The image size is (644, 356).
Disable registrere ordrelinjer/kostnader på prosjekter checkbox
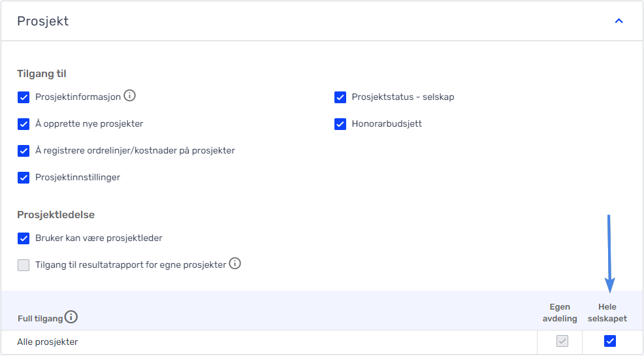coord(24,151)
